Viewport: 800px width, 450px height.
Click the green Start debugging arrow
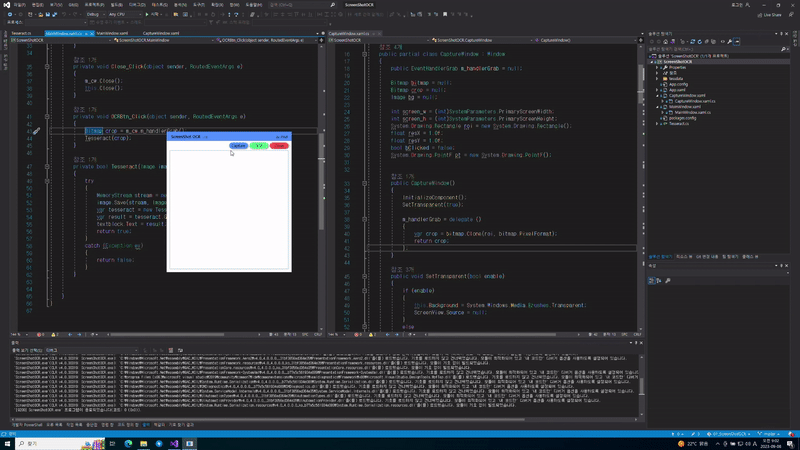pos(147,15)
